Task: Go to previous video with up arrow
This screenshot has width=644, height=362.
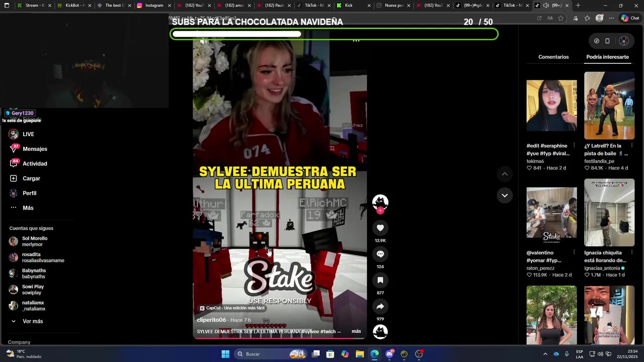Action: [x=505, y=174]
